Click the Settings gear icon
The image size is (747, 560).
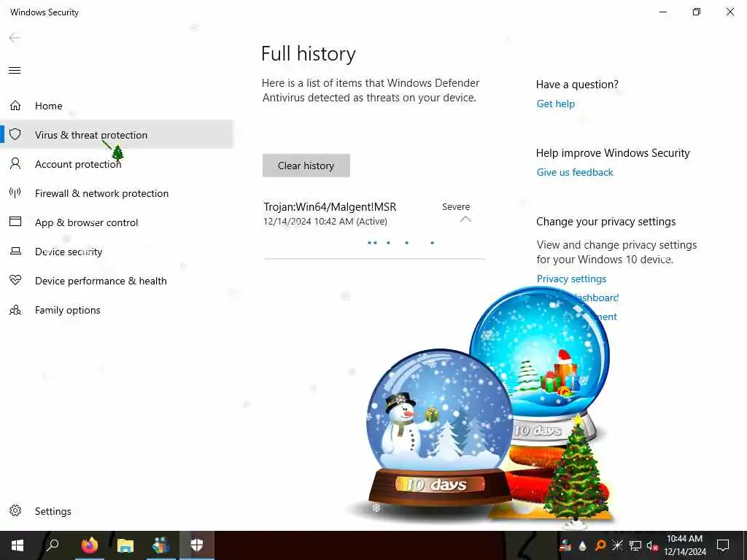(x=15, y=510)
